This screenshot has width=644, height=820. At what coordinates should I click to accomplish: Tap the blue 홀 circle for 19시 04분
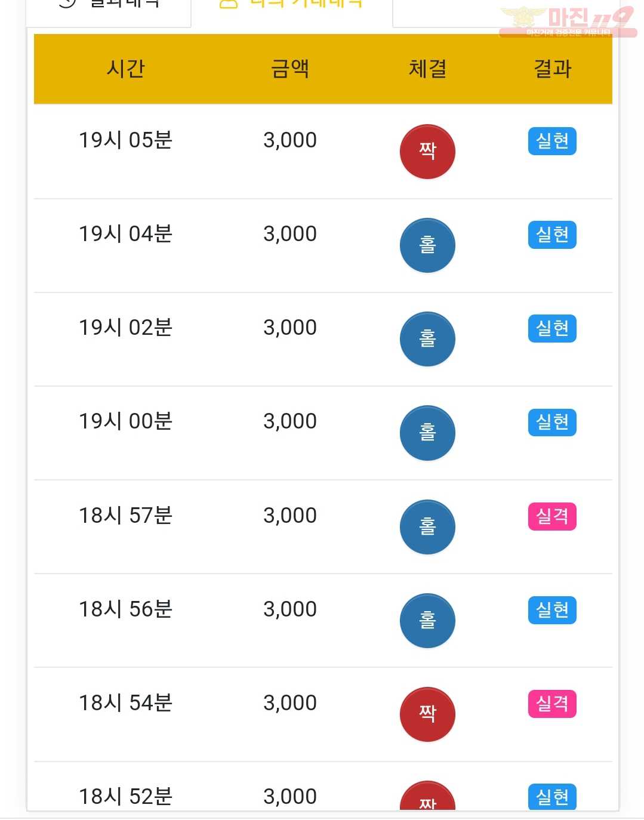tap(427, 245)
